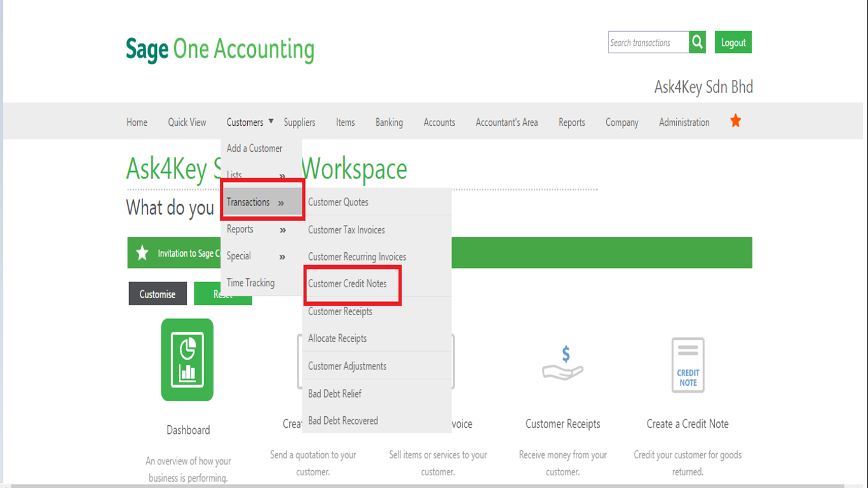Click the Ask4Key Sdn Bhd company name
The height and width of the screenshot is (488, 868).
point(703,87)
